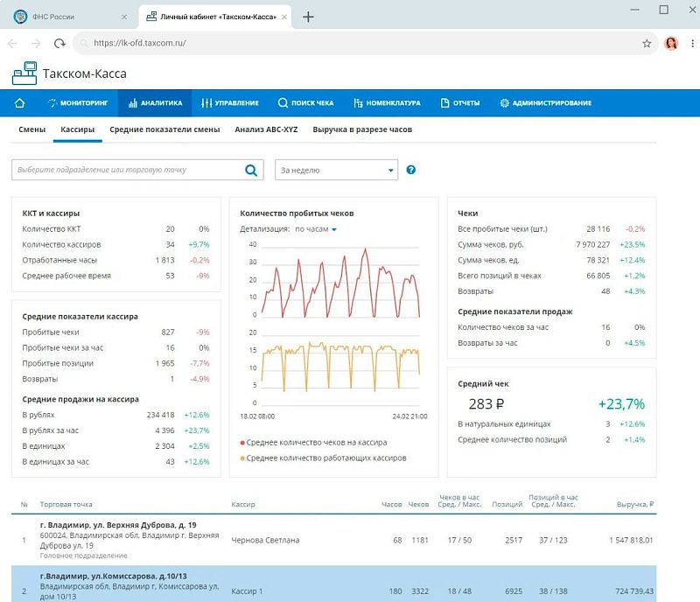Image resolution: width=700 pixels, height=602 pixels.
Task: Open the Администрирование menu
Action: click(x=545, y=103)
